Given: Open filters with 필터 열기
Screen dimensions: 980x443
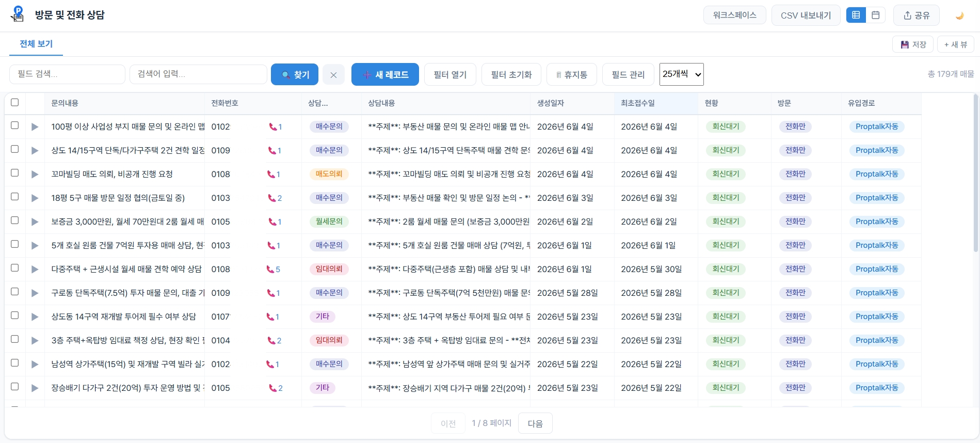Looking at the screenshot, I should (450, 74).
